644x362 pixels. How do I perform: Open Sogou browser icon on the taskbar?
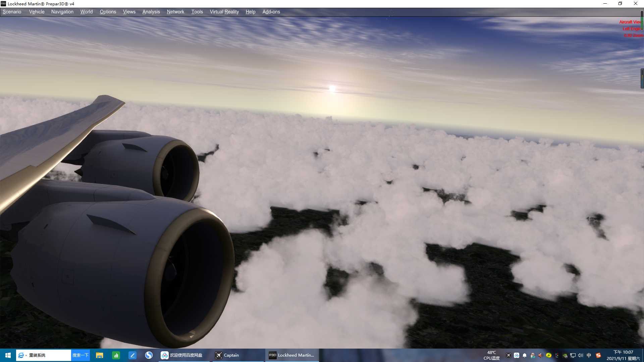149,355
